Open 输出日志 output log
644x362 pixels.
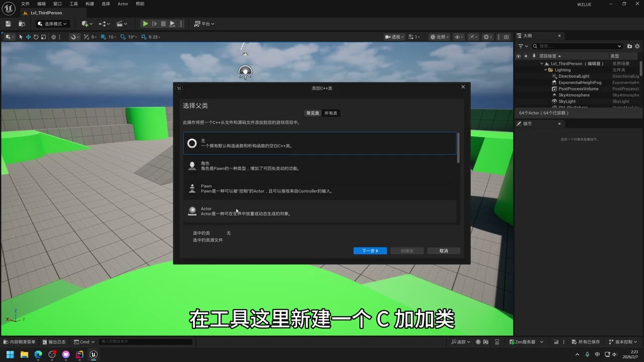click(54, 342)
